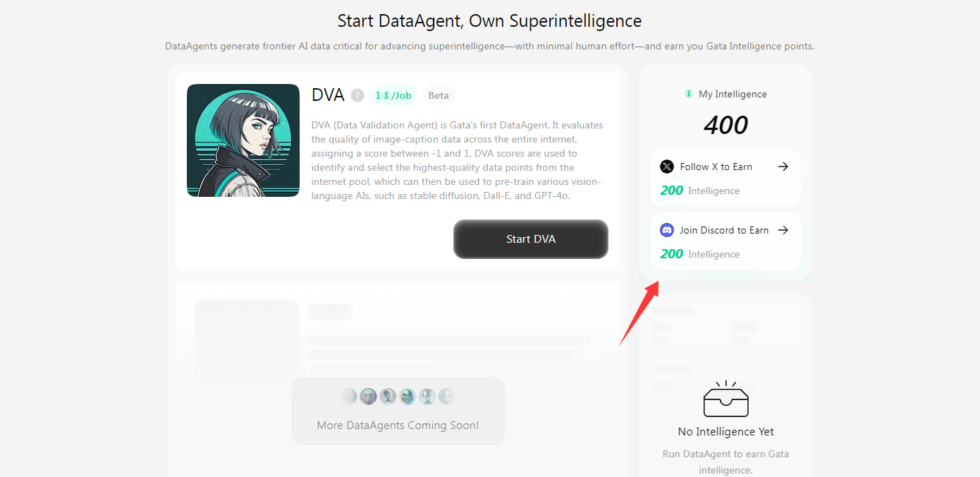
Task: Click the first alien avatar icon
Action: click(350, 396)
